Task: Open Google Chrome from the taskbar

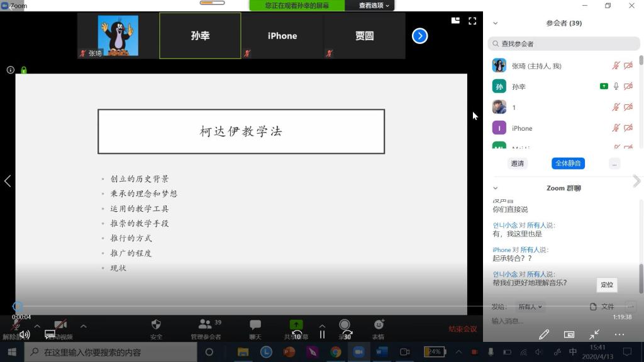Action: point(336,352)
